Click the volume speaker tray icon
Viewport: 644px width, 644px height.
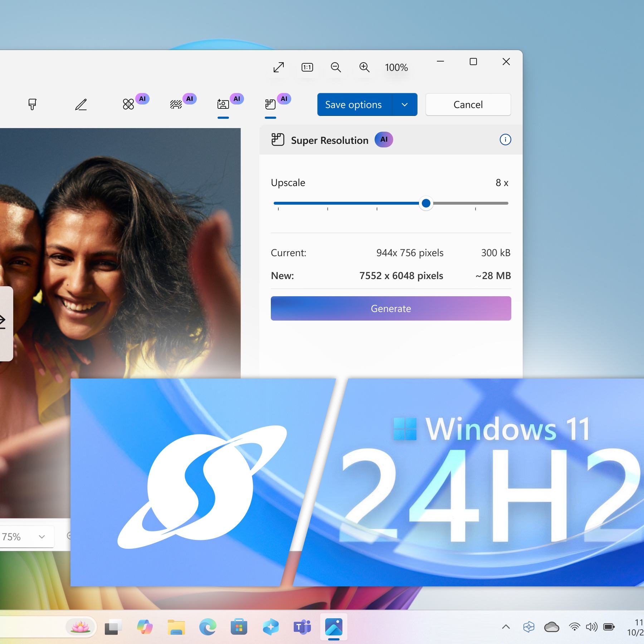(591, 627)
